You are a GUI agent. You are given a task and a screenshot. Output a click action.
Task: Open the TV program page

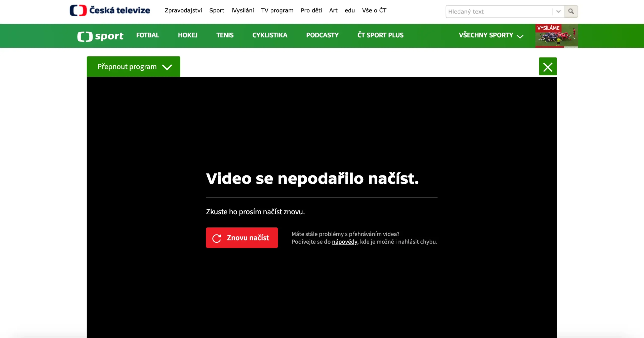pos(277,11)
